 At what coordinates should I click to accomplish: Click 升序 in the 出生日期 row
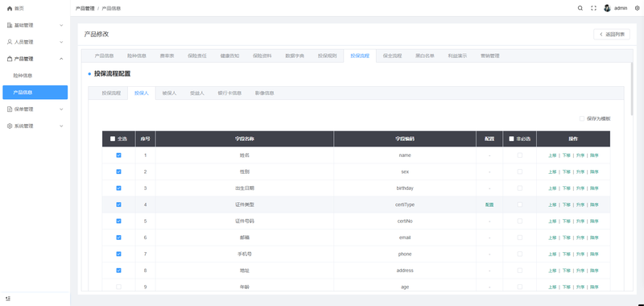580,188
